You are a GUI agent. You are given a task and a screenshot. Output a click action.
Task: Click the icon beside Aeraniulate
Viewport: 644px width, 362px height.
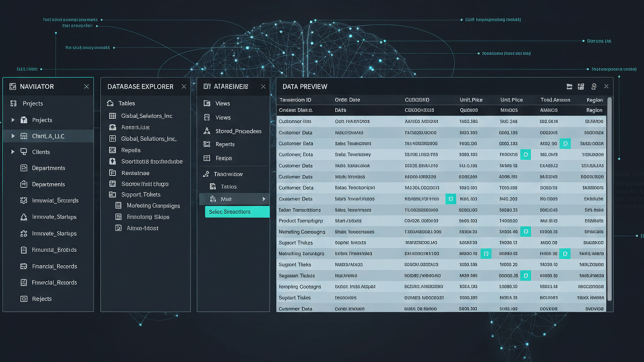pos(112,127)
